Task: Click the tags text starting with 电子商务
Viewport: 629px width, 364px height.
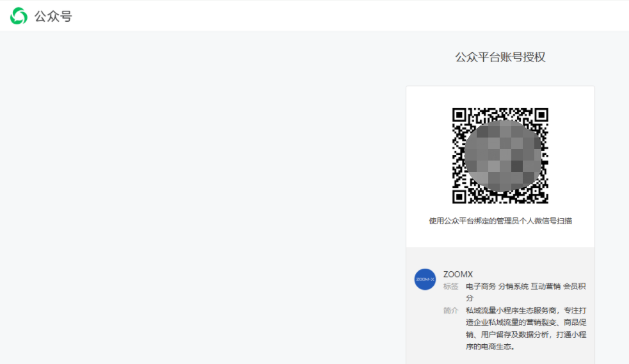Action: click(526, 292)
